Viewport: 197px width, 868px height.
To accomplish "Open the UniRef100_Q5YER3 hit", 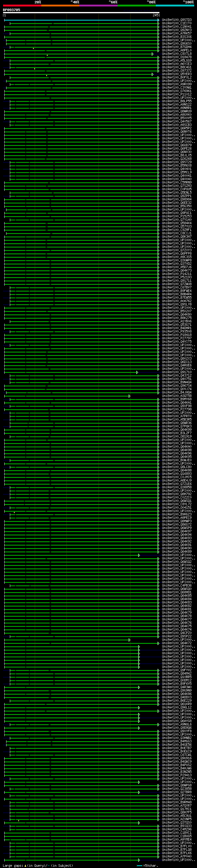I will [177, 74].
